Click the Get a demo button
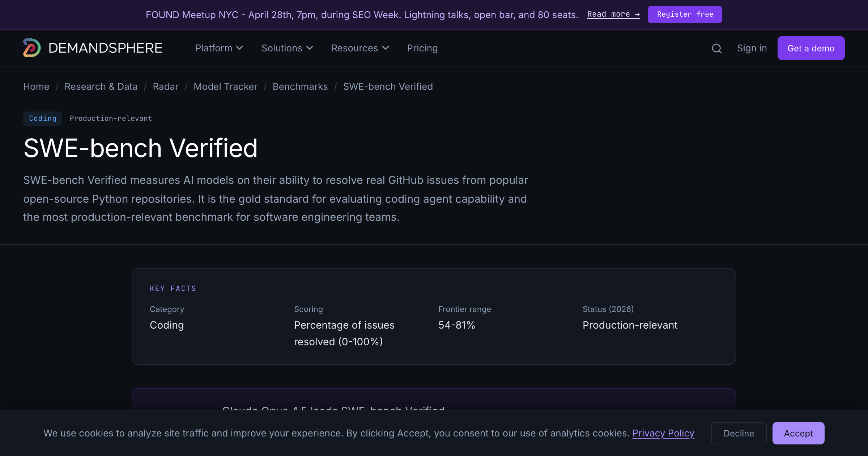The height and width of the screenshot is (456, 868). pos(811,48)
